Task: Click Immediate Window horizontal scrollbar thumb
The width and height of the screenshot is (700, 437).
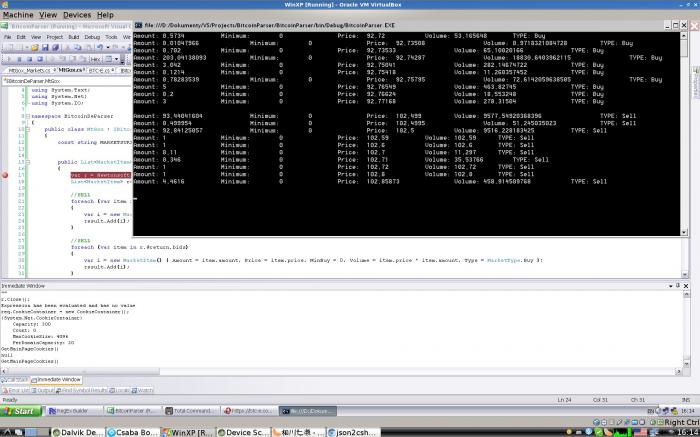Action: (83, 371)
